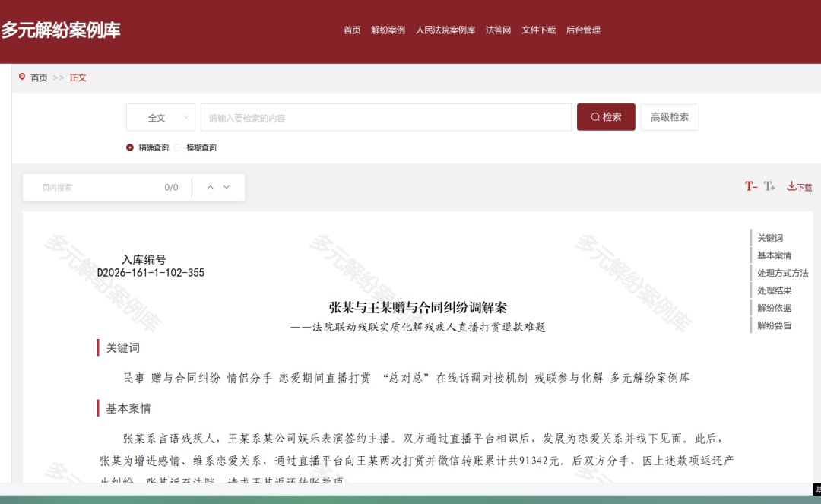Jump to 关键词 section in outline

770,238
